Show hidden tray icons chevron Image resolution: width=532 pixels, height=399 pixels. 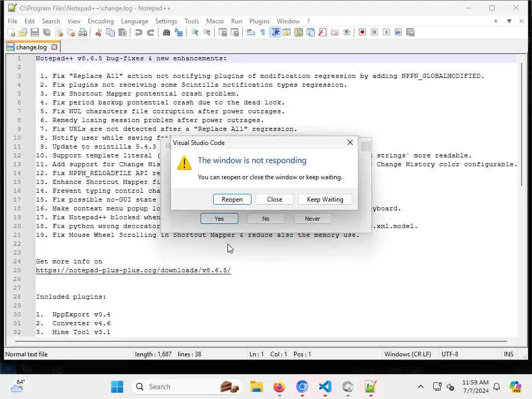pyautogui.click(x=420, y=387)
